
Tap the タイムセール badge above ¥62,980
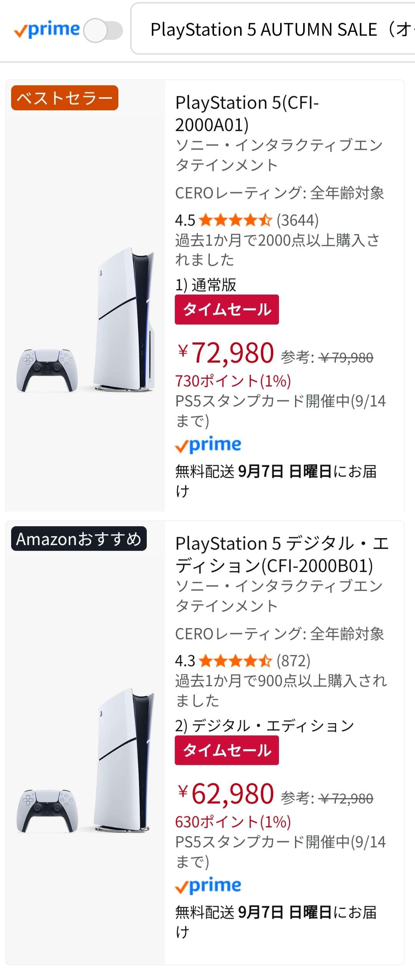[x=227, y=750]
